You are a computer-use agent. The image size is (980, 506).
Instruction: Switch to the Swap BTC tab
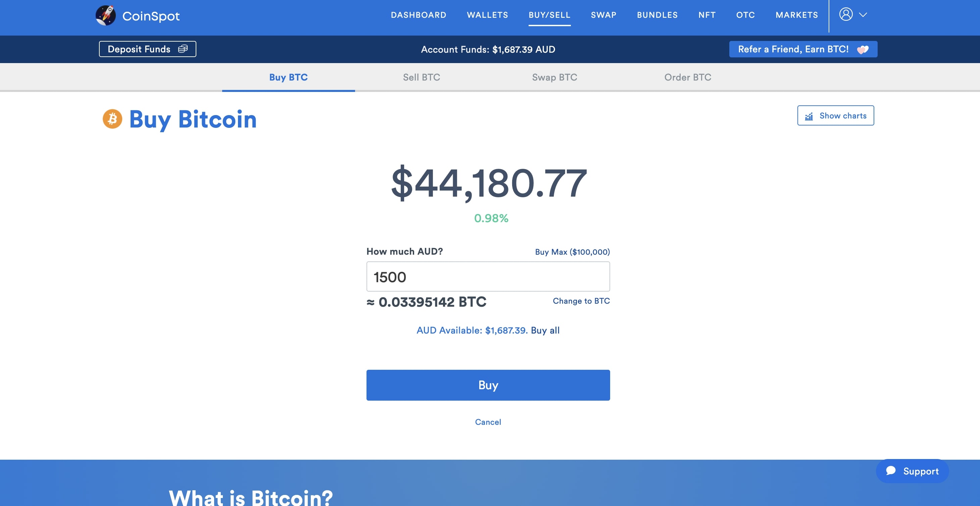click(554, 77)
